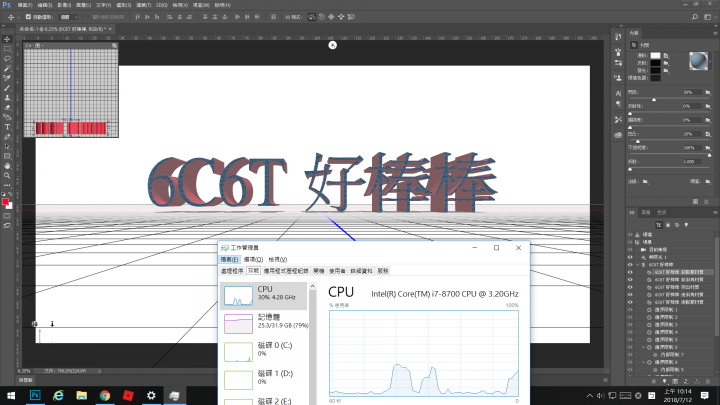
Task: Toggle visibility of 6C6T mesh row
Action: pos(630,264)
